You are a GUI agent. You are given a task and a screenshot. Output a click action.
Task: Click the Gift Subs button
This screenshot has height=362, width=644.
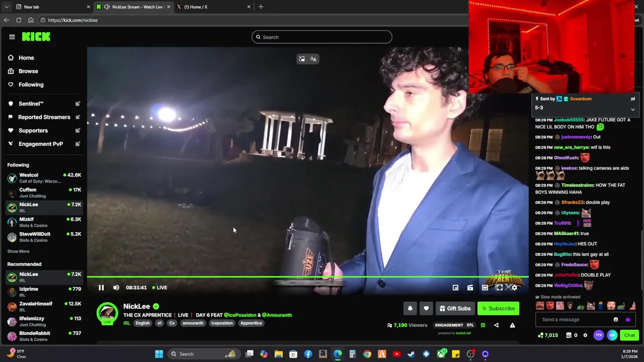click(x=455, y=309)
